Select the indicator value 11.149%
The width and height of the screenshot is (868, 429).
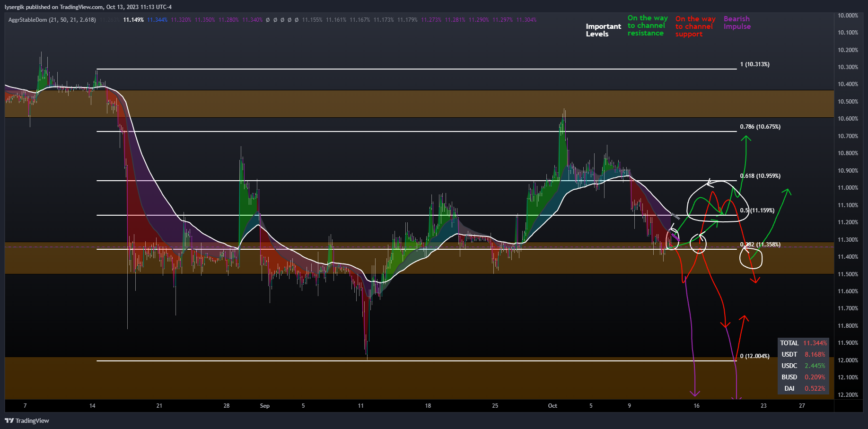(x=133, y=20)
